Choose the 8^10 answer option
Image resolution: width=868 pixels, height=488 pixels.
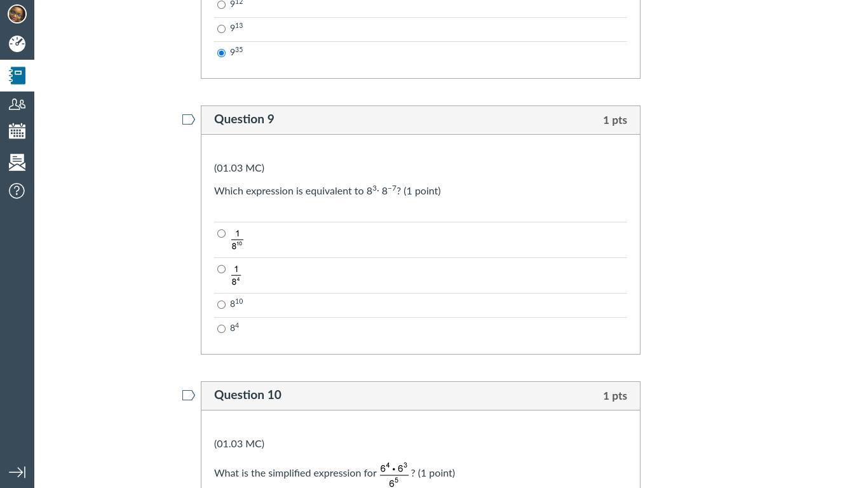click(221, 304)
